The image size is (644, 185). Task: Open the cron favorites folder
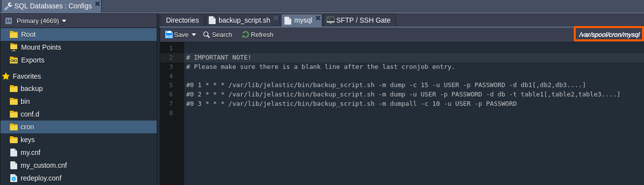[x=79, y=127]
